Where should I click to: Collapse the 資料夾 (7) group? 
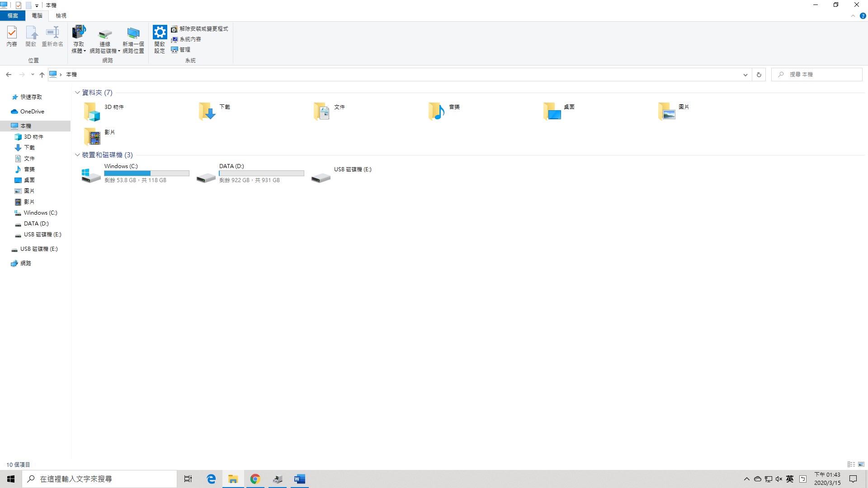pyautogui.click(x=77, y=93)
